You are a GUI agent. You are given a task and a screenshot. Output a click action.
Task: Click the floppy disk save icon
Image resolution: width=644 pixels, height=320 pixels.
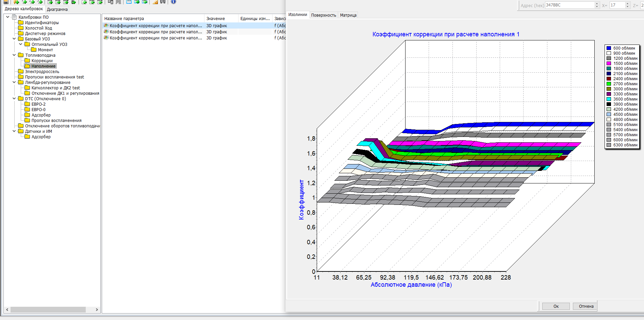6,2
